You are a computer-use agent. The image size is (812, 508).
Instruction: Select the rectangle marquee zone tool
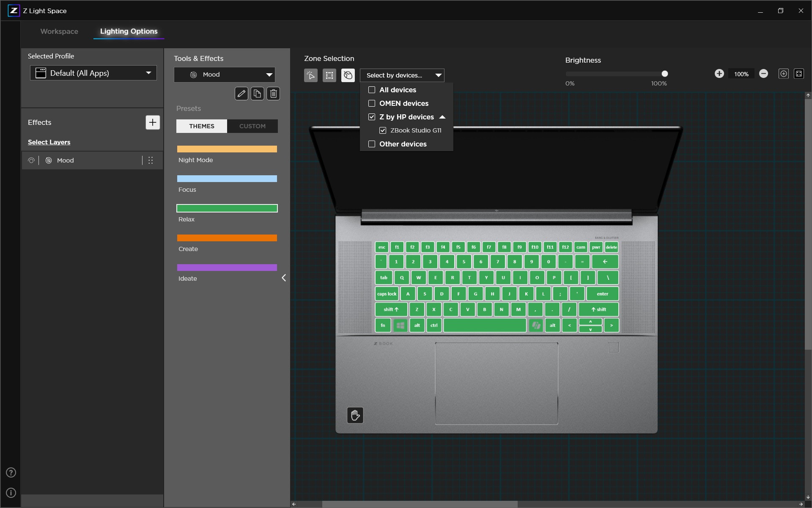pos(329,75)
